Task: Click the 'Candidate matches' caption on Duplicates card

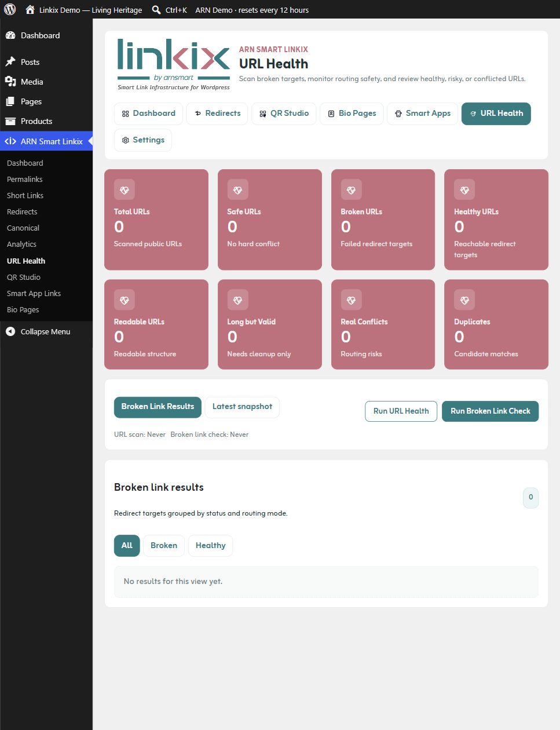Action: (486, 354)
